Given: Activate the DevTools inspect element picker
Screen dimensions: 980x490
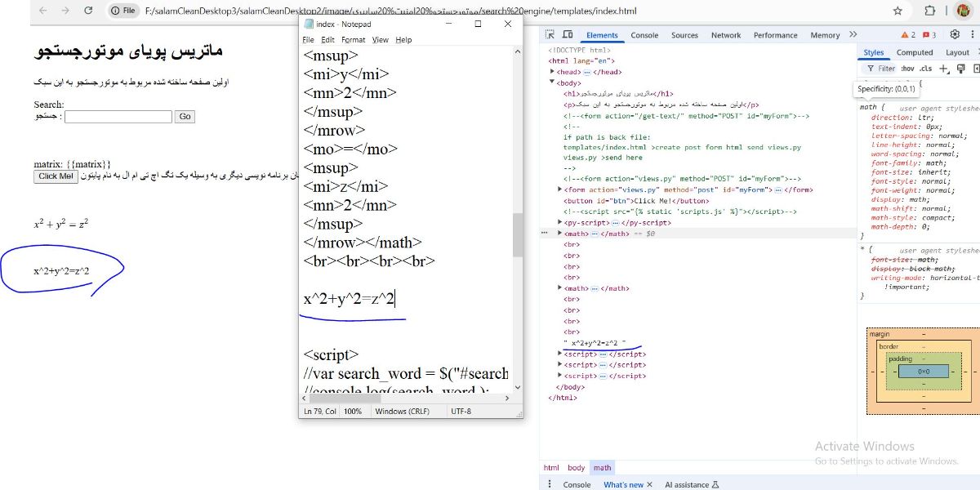Looking at the screenshot, I should (x=550, y=35).
